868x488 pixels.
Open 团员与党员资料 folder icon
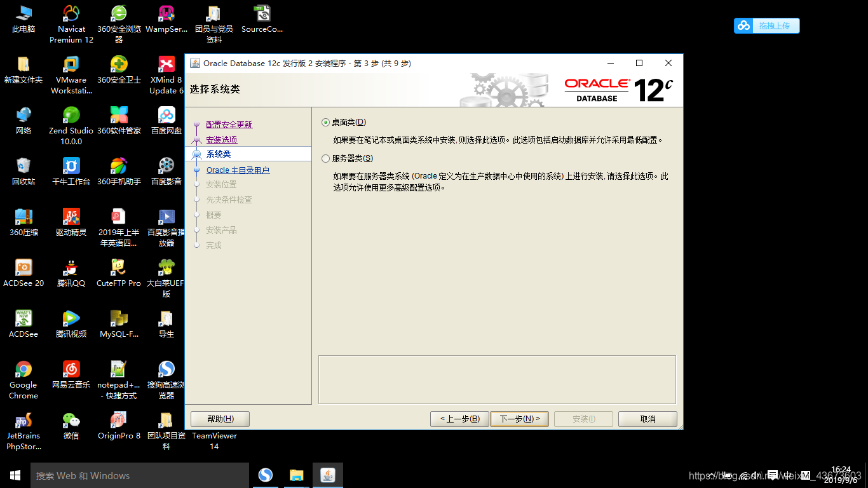pos(214,25)
